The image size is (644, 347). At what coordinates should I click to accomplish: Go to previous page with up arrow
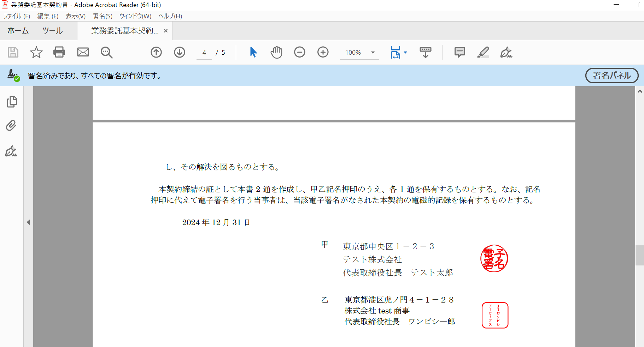click(x=156, y=52)
